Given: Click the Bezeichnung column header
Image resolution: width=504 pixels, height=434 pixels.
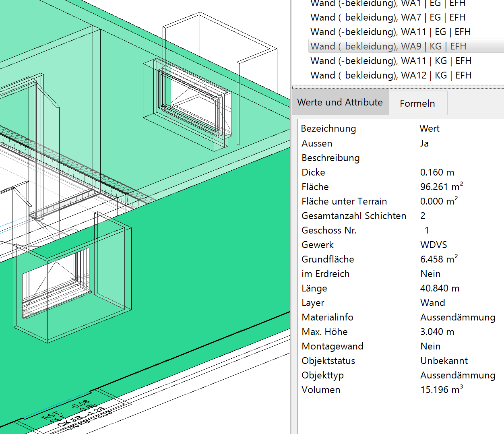Looking at the screenshot, I should click(328, 128).
